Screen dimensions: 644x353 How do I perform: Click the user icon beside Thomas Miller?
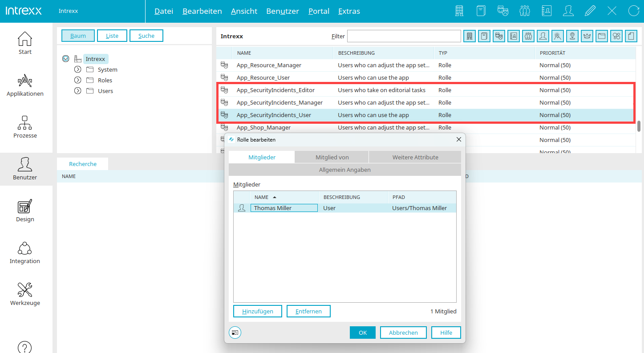[242, 208]
